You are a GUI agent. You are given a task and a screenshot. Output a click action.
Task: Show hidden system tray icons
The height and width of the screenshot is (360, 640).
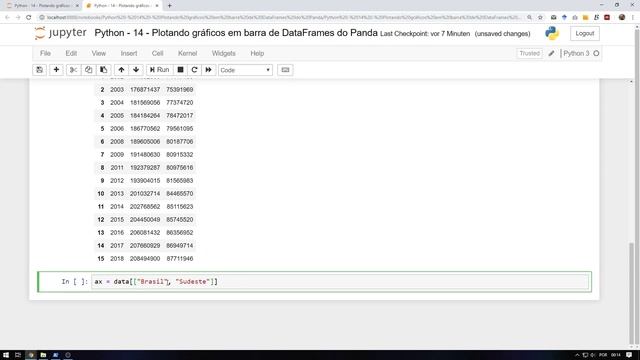(x=577, y=355)
